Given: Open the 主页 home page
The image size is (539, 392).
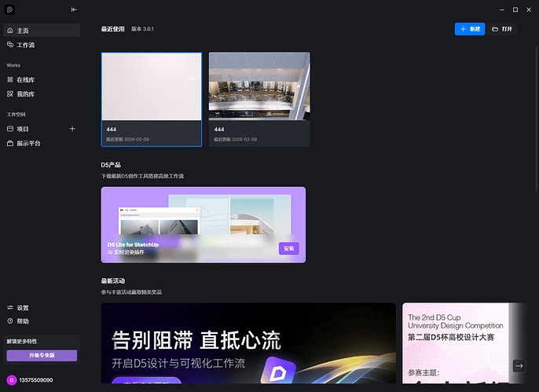Looking at the screenshot, I should tap(42, 30).
